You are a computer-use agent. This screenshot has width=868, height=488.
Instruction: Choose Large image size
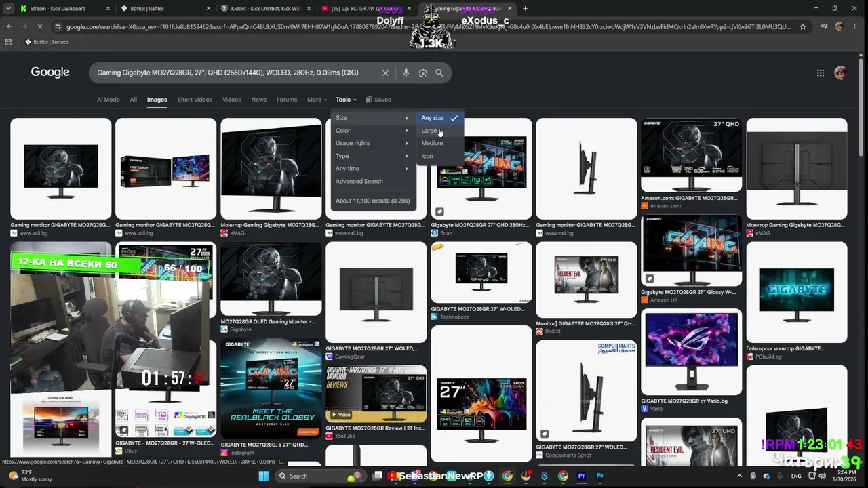click(439, 131)
